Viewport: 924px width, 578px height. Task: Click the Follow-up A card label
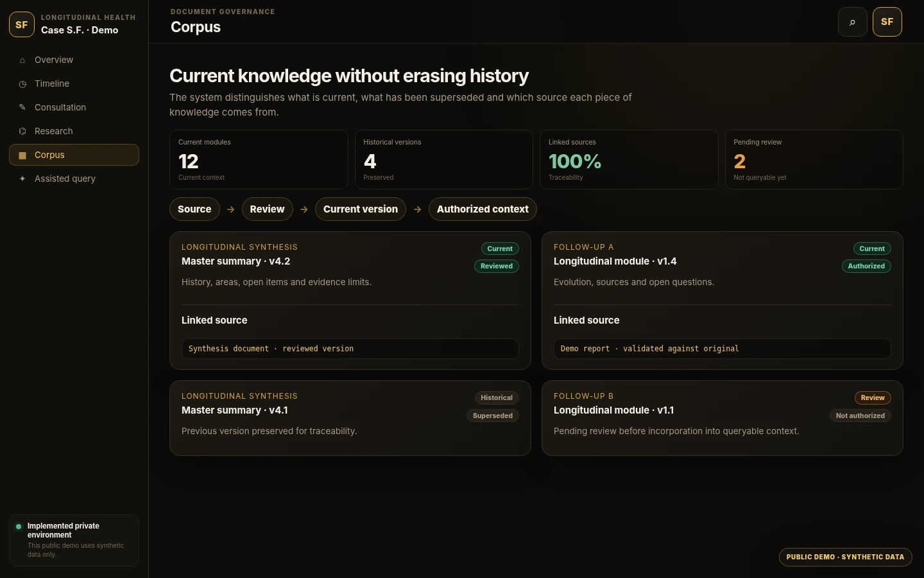click(x=584, y=247)
